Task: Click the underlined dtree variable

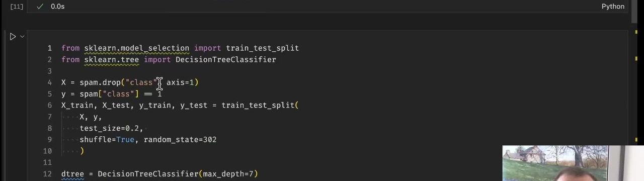Action: tap(72, 174)
